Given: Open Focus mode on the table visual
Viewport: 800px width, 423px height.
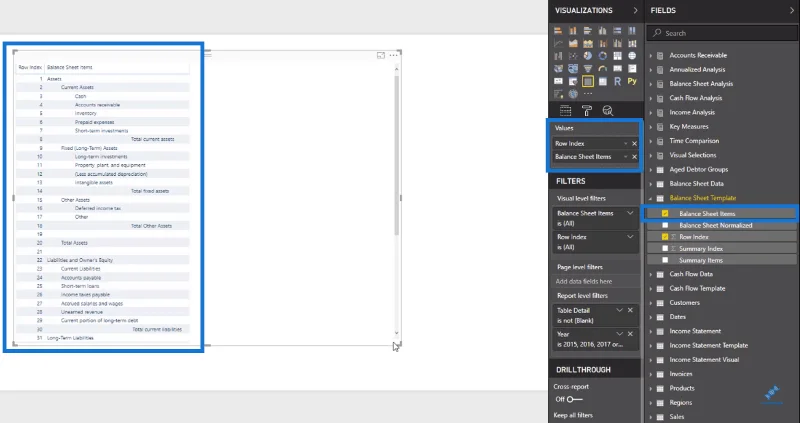Looking at the screenshot, I should [381, 55].
